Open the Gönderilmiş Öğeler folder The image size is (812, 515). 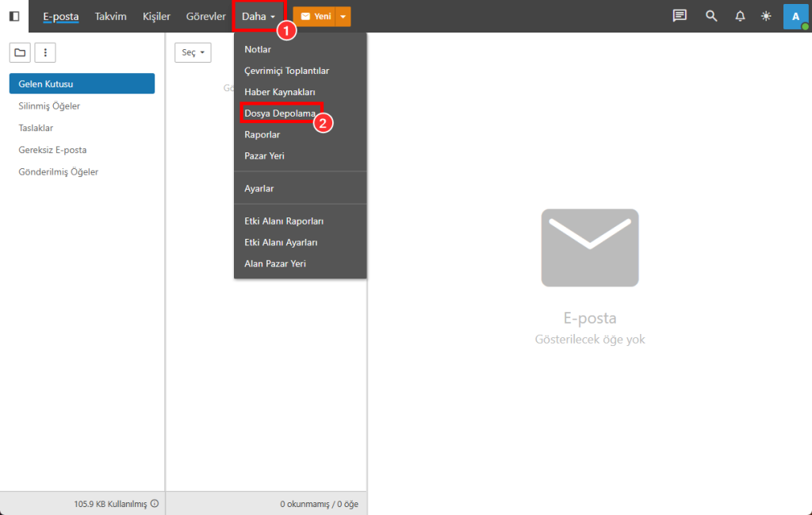[58, 171]
